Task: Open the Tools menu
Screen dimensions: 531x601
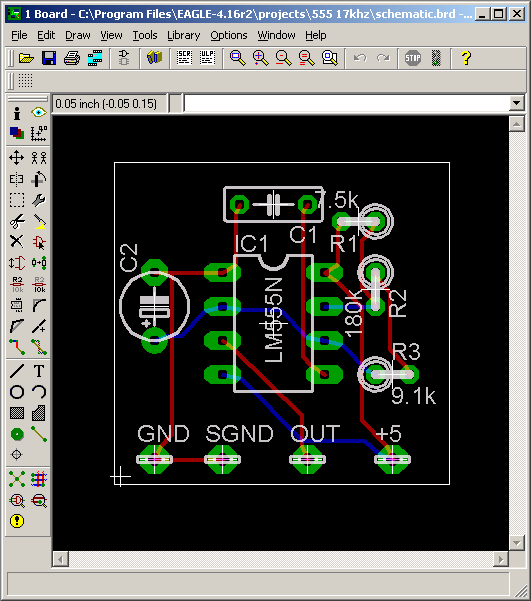Action: coord(145,35)
